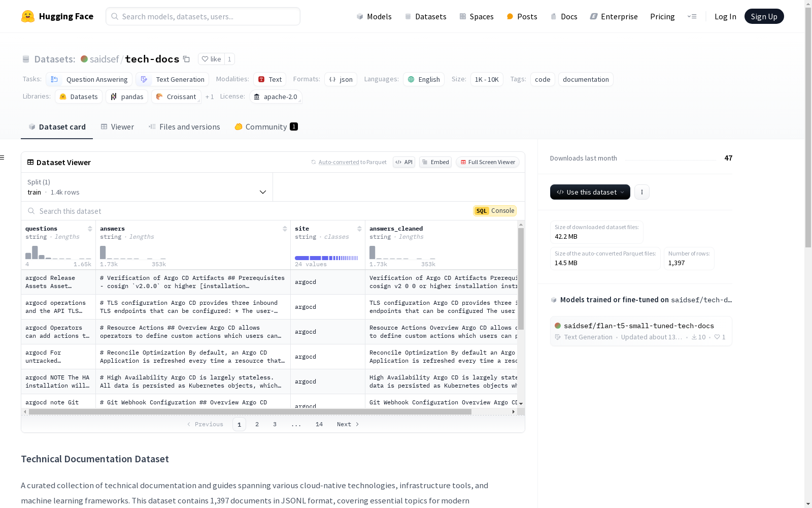Click the questions column length histogram
Viewport: 812px width, 508px height.
pos(58,252)
